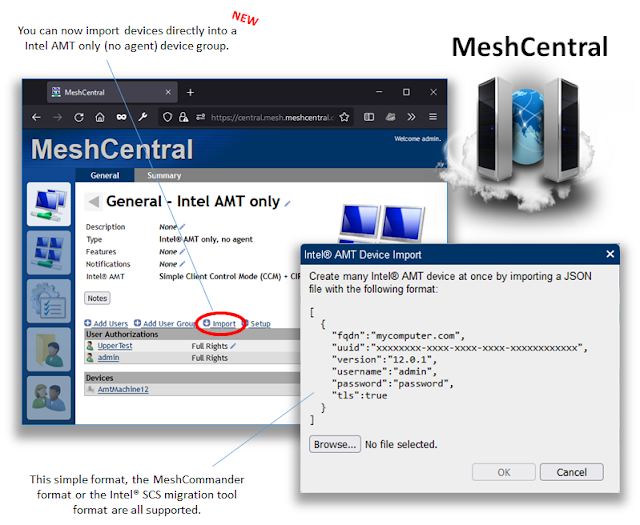Click the browser Forward arrow

tap(58, 118)
